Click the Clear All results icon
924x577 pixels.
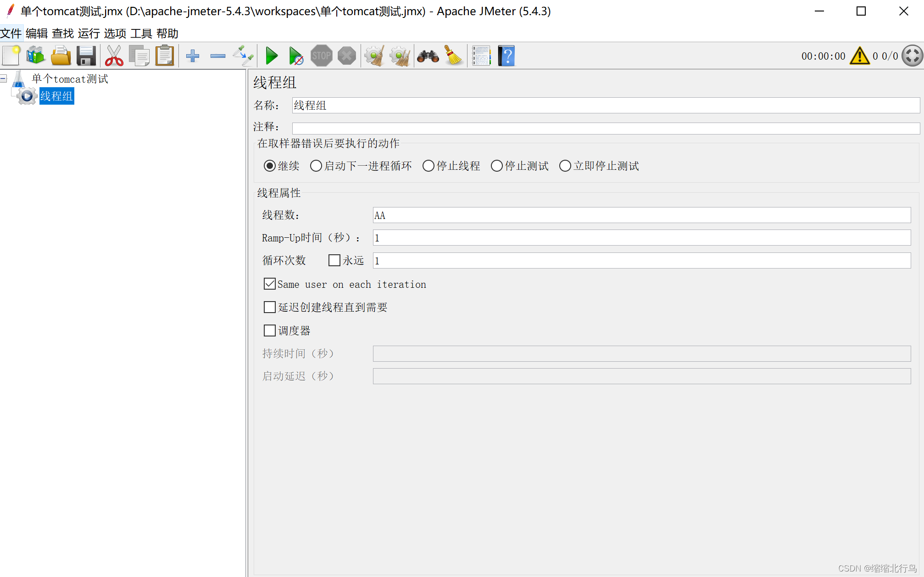[x=400, y=56]
